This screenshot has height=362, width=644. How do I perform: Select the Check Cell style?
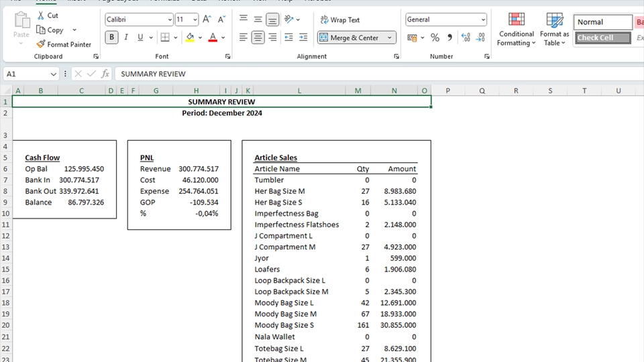[x=602, y=38]
